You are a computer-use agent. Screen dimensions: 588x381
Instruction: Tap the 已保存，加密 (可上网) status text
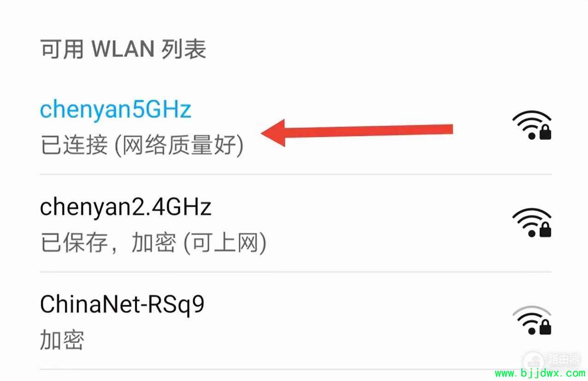point(153,243)
